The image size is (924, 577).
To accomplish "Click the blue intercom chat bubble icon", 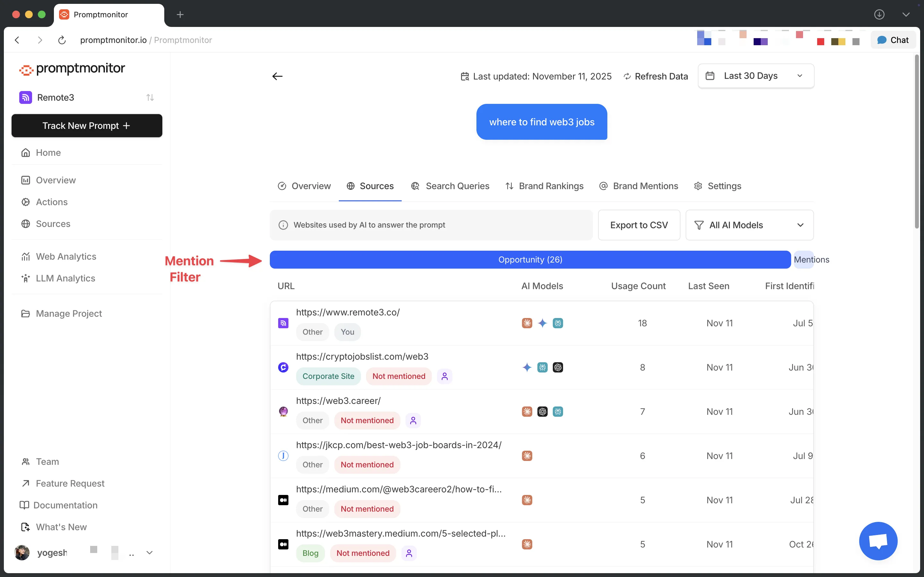I will tap(878, 540).
